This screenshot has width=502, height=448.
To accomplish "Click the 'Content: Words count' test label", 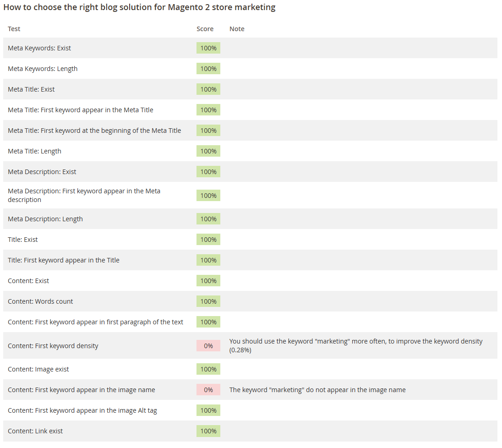I will (40, 301).
